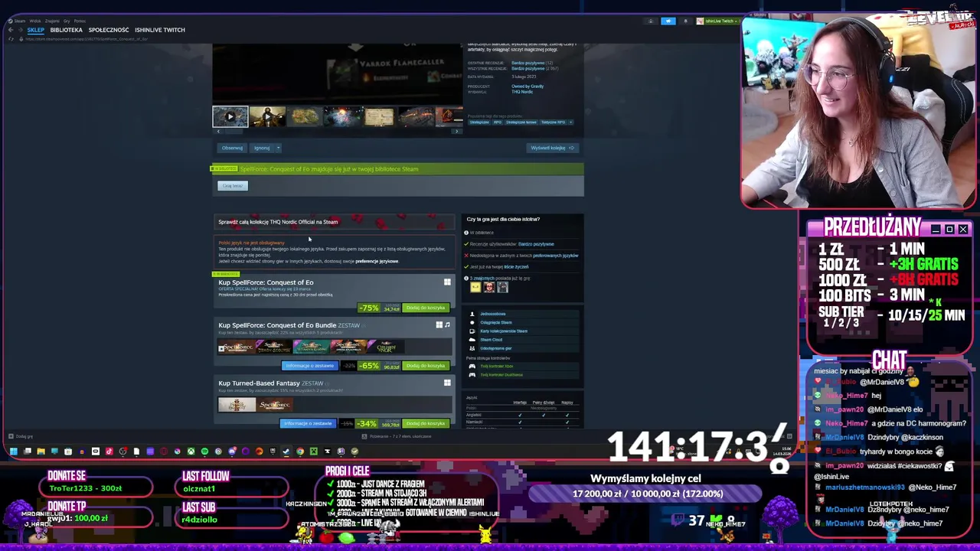The width and height of the screenshot is (980, 551).
Task: Add SpellForce: Conquest of Eo to cart
Action: [426, 308]
